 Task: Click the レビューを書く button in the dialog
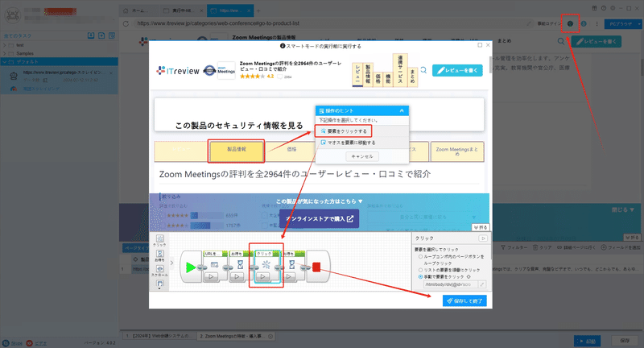(457, 70)
